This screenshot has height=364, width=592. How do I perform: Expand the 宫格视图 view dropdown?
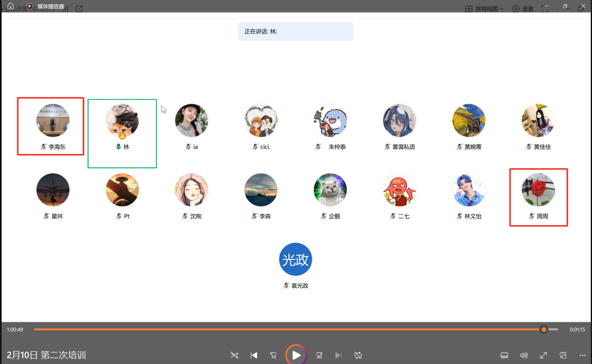485,9
